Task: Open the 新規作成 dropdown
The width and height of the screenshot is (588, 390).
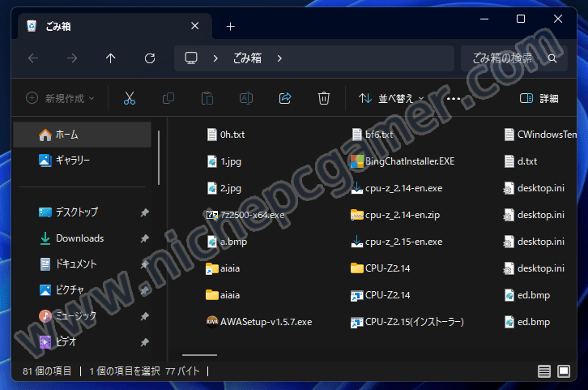Action: coord(60,98)
